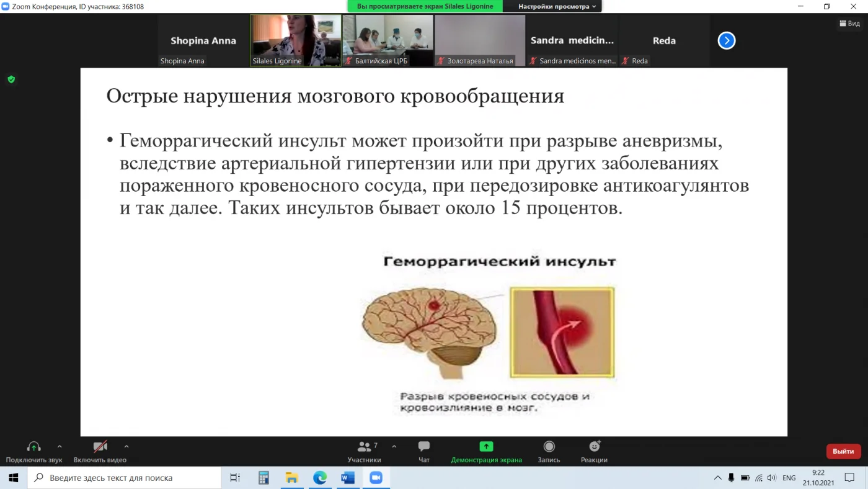Screen dimensions: 868x489
Task: Expand the audio options arrow
Action: [60, 446]
